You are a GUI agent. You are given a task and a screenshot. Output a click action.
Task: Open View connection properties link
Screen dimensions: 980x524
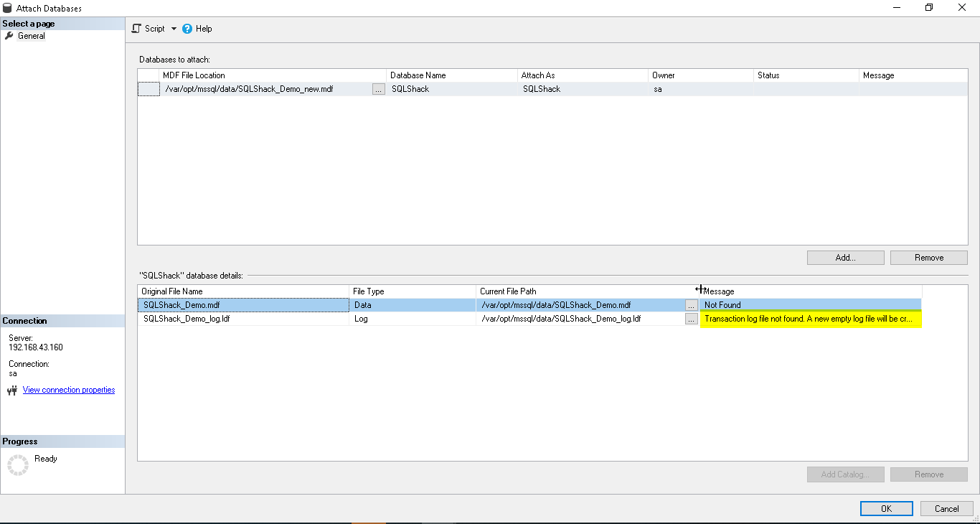tap(69, 390)
